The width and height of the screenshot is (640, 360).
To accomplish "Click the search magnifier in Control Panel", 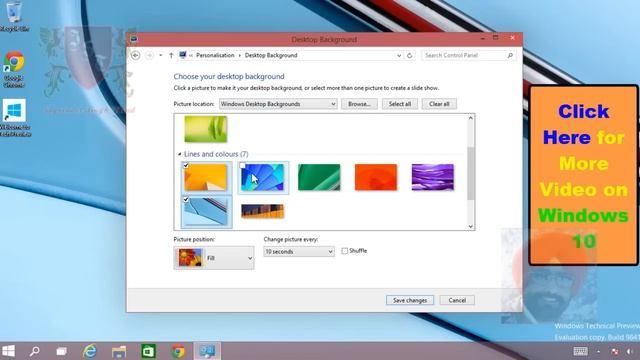I will (510, 55).
